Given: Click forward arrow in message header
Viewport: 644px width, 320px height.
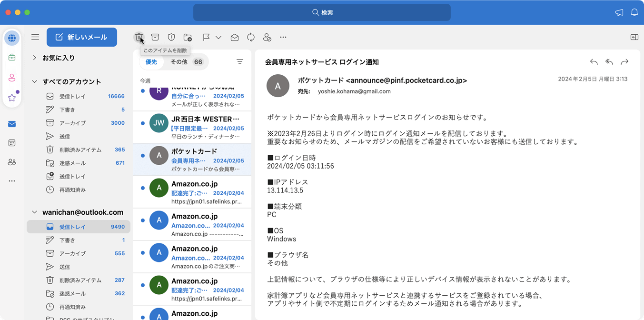Looking at the screenshot, I should pyautogui.click(x=624, y=62).
